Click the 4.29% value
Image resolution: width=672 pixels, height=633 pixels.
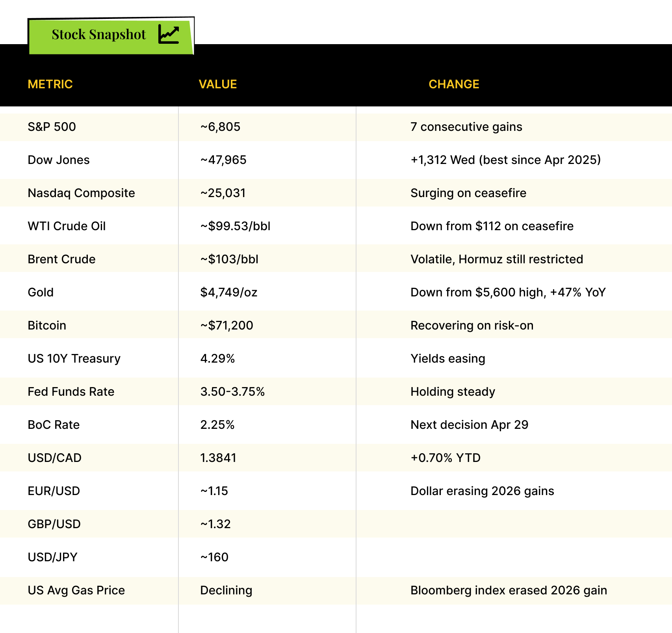tap(217, 359)
